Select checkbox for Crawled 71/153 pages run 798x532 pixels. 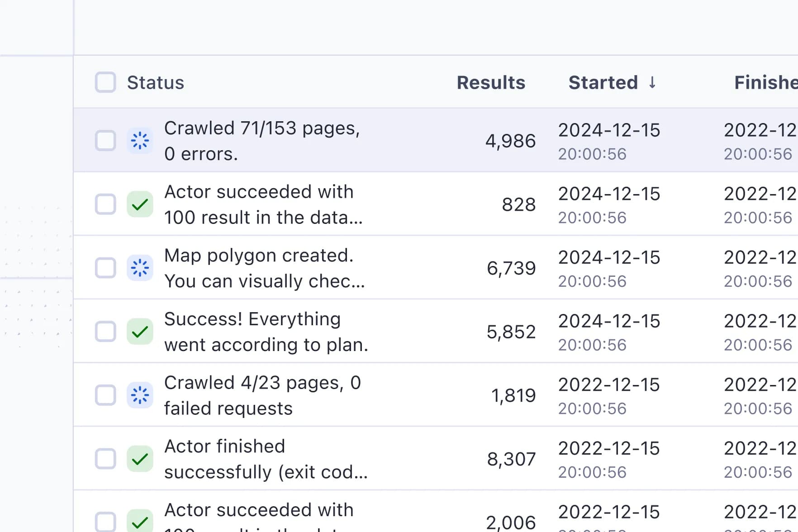105,141
